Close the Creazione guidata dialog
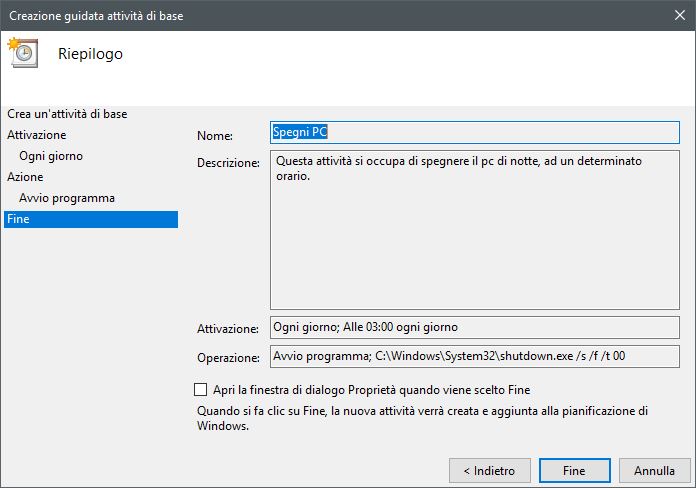The height and width of the screenshot is (488, 696). coord(680,15)
